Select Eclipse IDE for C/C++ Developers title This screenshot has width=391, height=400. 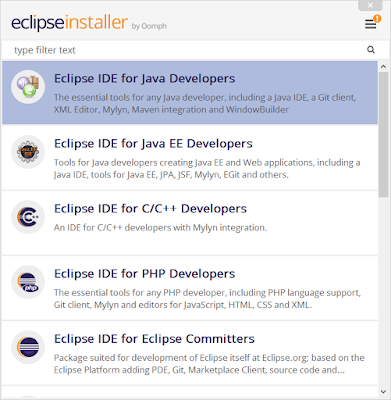[150, 209]
